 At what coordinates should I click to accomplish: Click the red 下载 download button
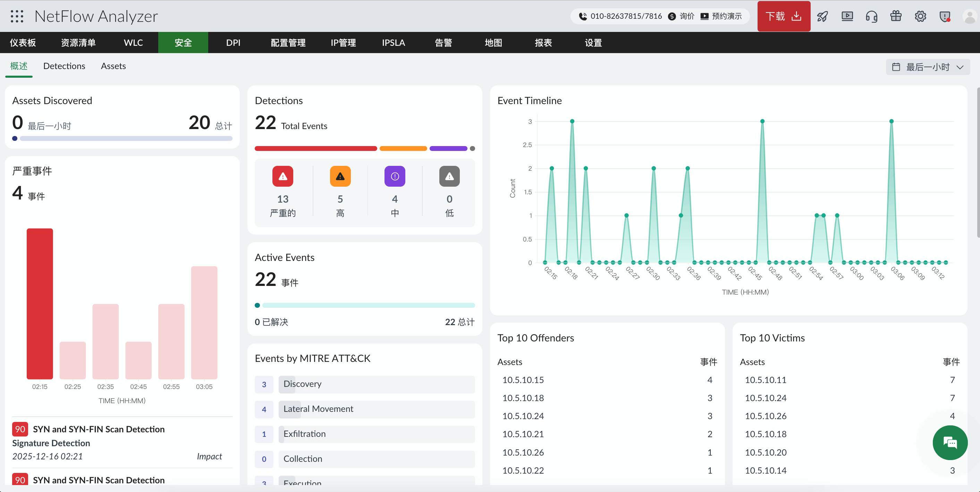783,16
